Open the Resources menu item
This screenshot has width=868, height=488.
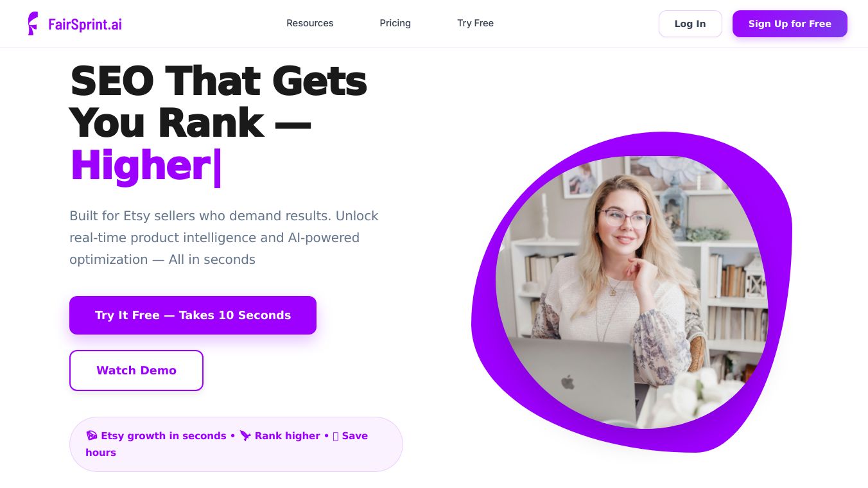[x=309, y=23]
